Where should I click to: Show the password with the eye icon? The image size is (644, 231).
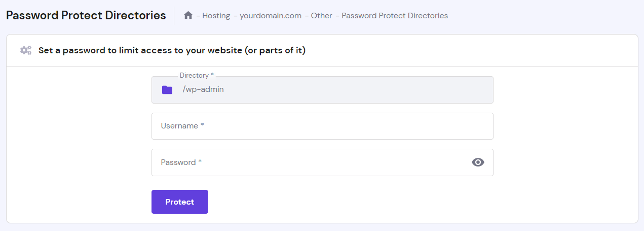[478, 162]
